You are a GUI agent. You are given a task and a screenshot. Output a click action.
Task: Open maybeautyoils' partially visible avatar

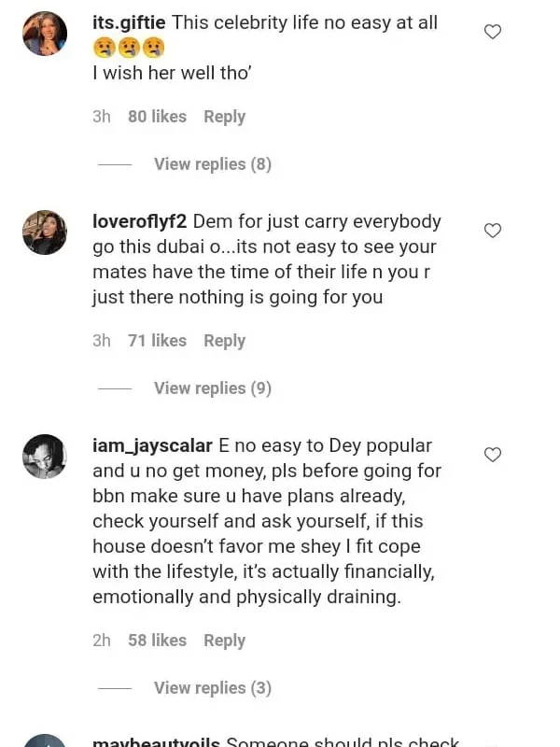(45, 740)
